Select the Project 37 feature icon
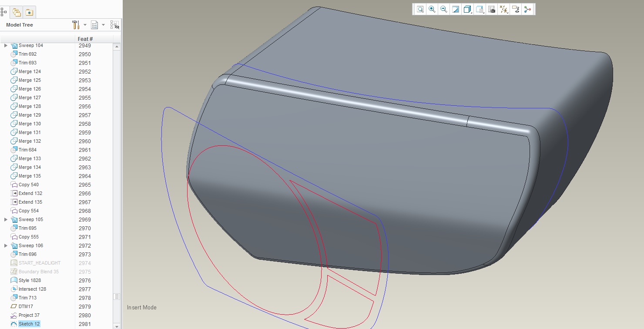644x329 pixels. (14, 315)
